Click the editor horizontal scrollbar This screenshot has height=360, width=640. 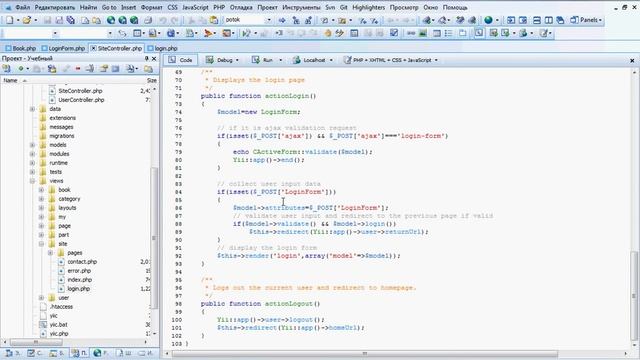(364, 353)
